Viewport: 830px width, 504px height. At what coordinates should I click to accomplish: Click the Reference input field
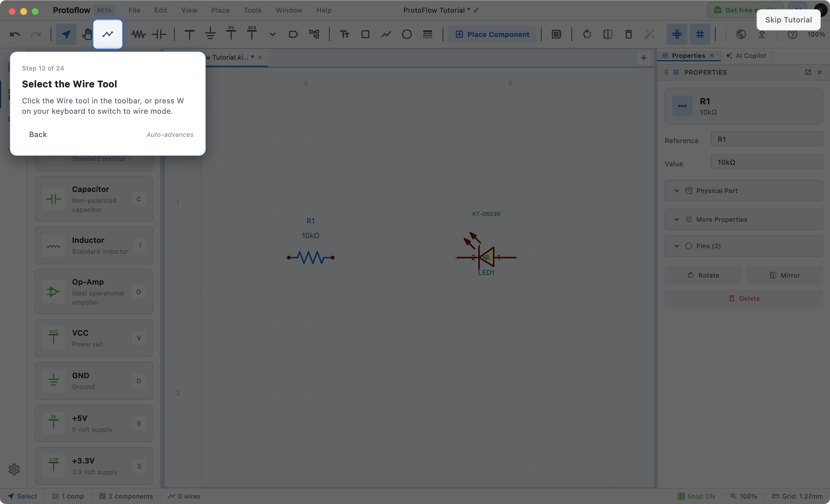click(x=766, y=139)
